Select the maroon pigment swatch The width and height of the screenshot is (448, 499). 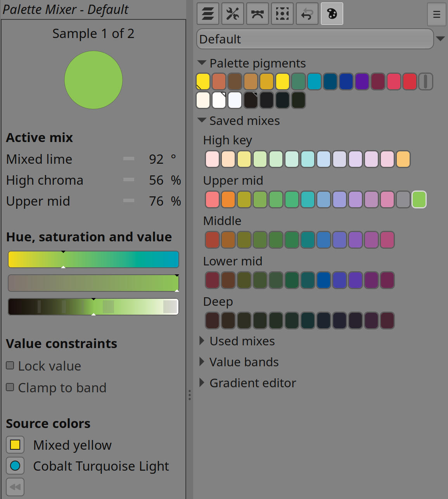click(x=378, y=81)
